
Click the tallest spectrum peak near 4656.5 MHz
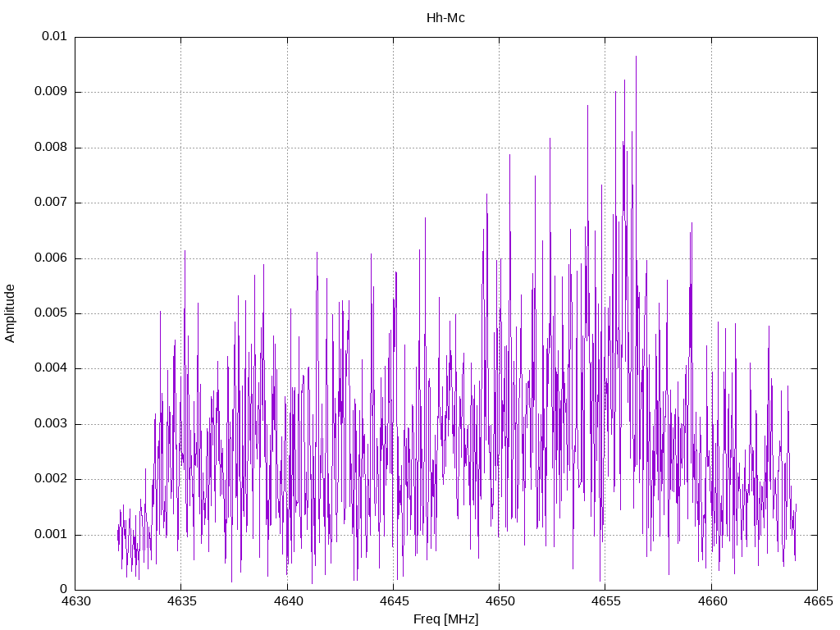(636, 57)
